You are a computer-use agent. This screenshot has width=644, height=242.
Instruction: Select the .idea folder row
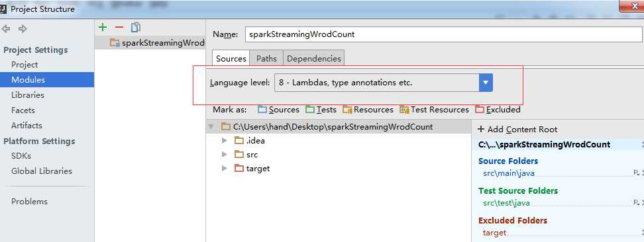coord(339,141)
